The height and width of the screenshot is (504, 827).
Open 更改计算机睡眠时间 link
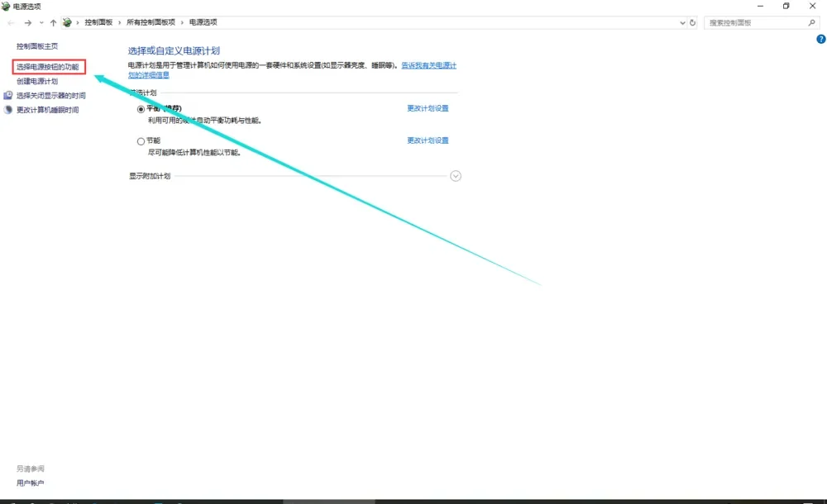[47, 110]
